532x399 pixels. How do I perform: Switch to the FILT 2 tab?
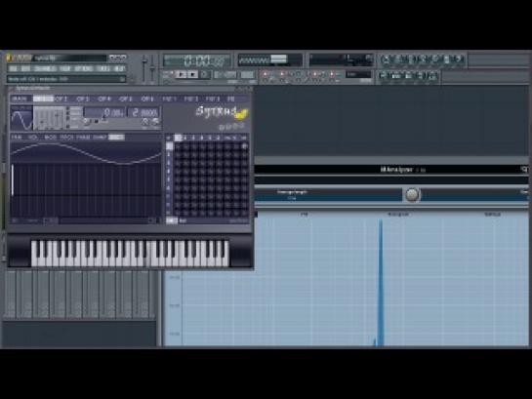[x=191, y=99]
